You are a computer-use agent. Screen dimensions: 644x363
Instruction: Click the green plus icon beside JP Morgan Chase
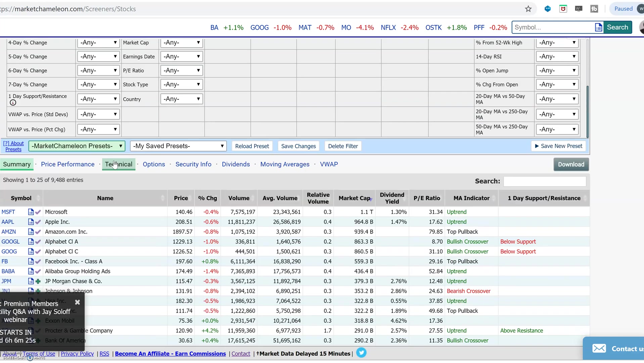click(x=37, y=281)
